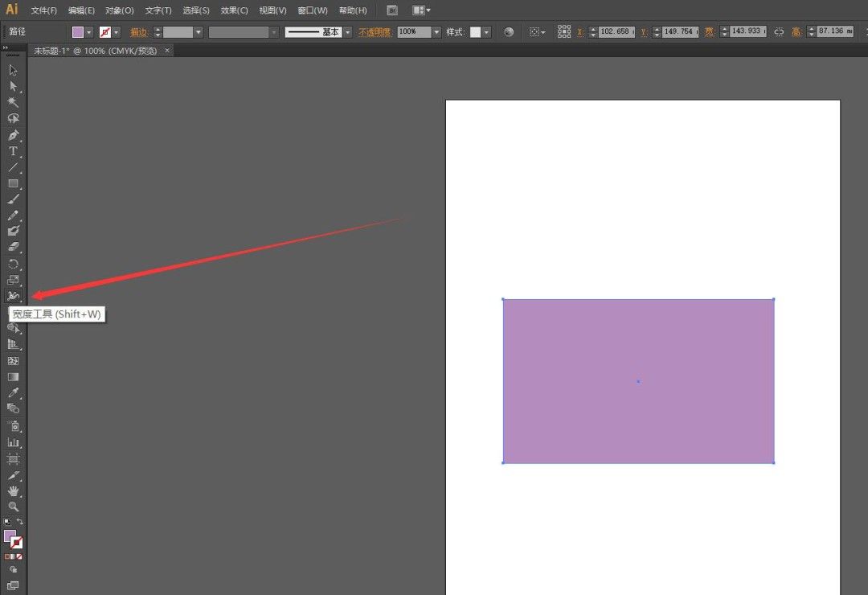Toggle constrain width and height proportions link
Screen dimensions: 868x595
coord(778,32)
